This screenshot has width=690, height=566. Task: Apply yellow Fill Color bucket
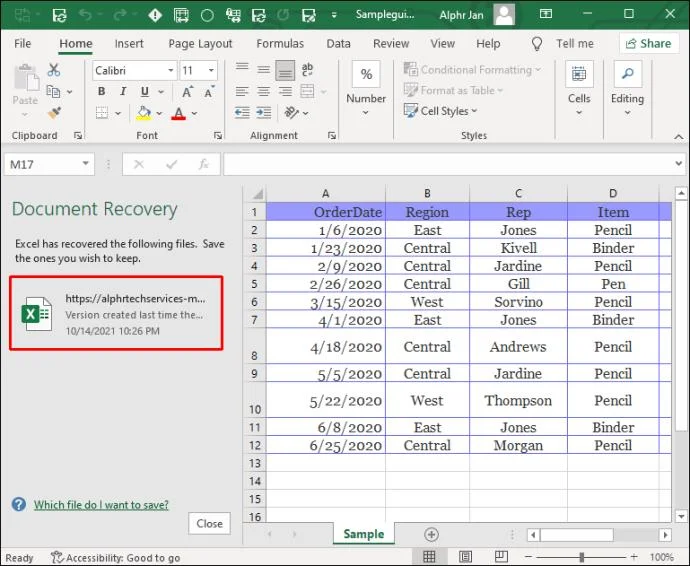point(143,113)
